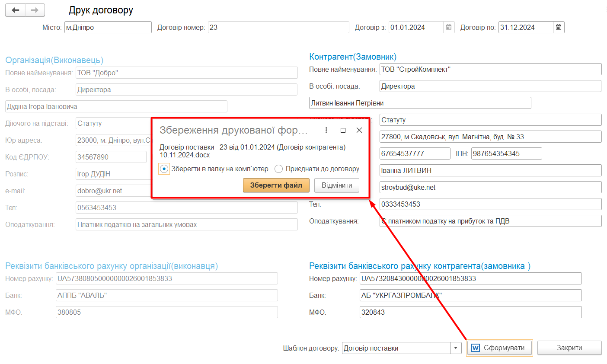Click the signature field 'Ігор ДУДІН'

[x=113, y=174]
